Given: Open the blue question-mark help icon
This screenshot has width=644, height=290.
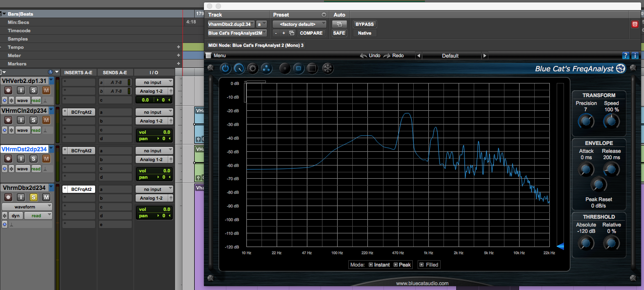Looking at the screenshot, I should point(626,56).
